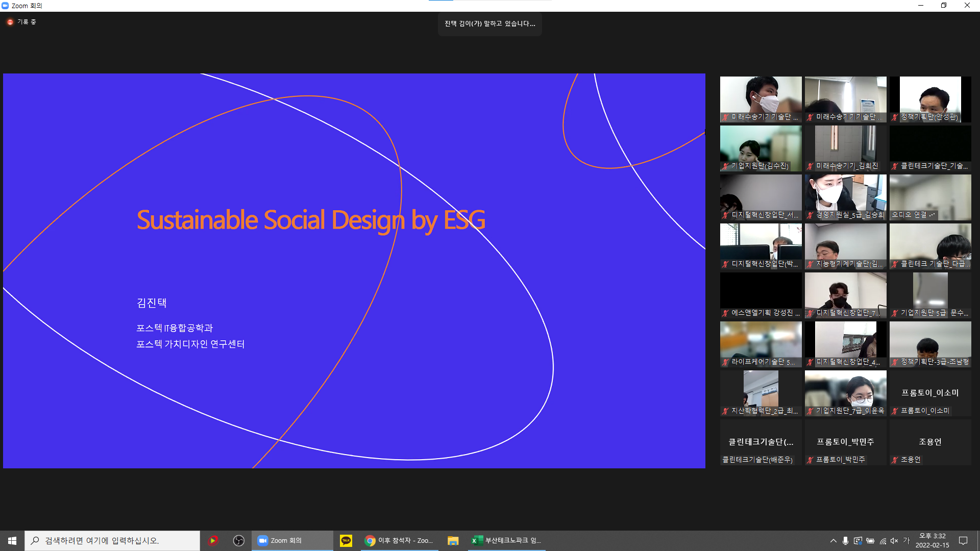Open KakaoTalk from the taskbar
This screenshot has width=980, height=551.
tap(346, 541)
